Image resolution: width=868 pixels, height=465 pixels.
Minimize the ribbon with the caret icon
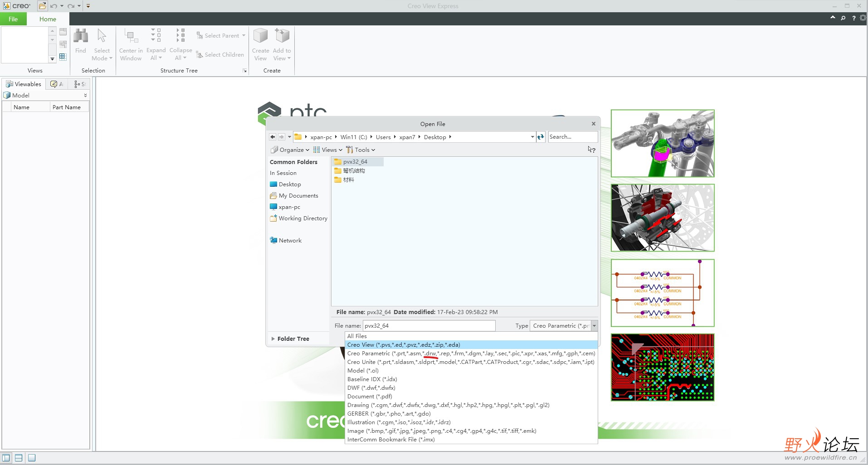point(833,18)
